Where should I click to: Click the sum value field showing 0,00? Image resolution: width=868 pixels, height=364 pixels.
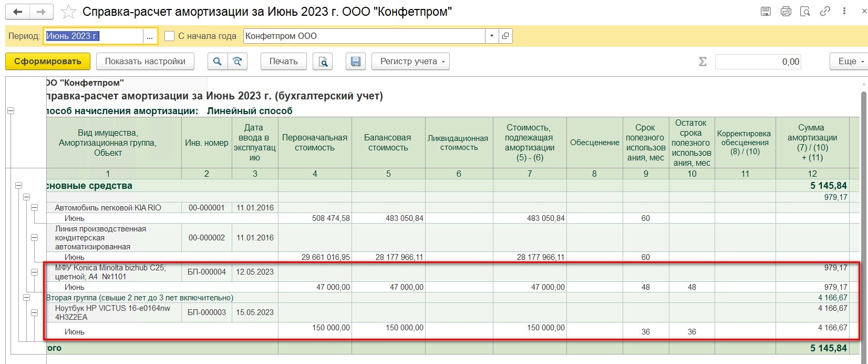(x=759, y=62)
